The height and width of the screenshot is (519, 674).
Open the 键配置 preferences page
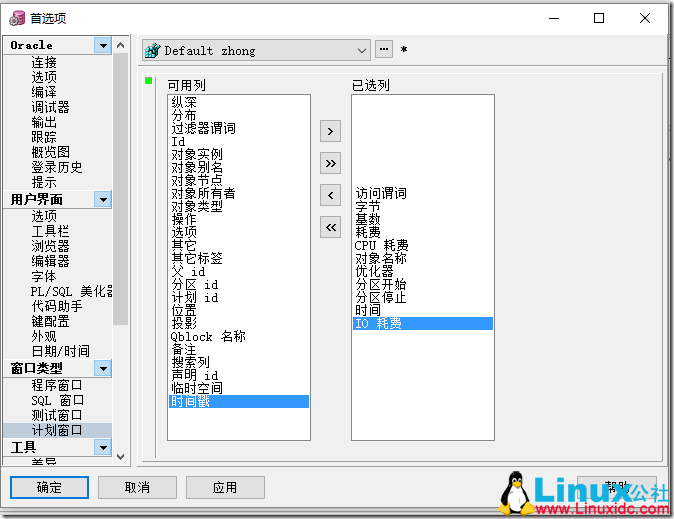(x=50, y=321)
